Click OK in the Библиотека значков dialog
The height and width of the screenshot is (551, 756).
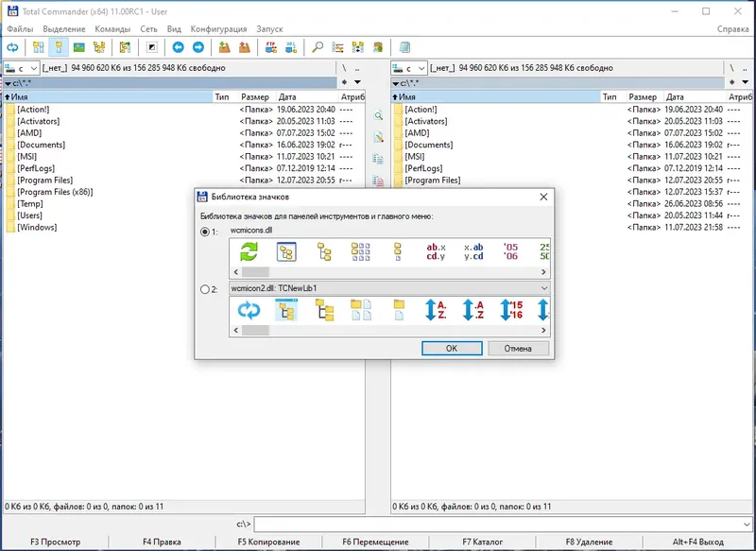[x=452, y=349]
